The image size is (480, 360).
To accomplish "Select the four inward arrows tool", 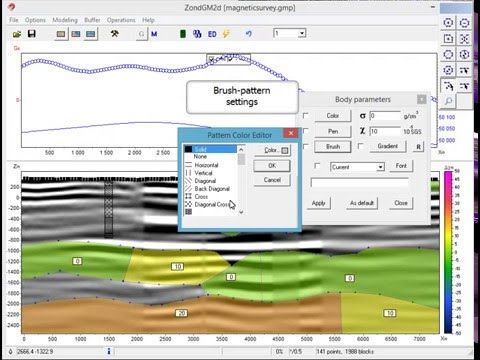I will coord(464,39).
